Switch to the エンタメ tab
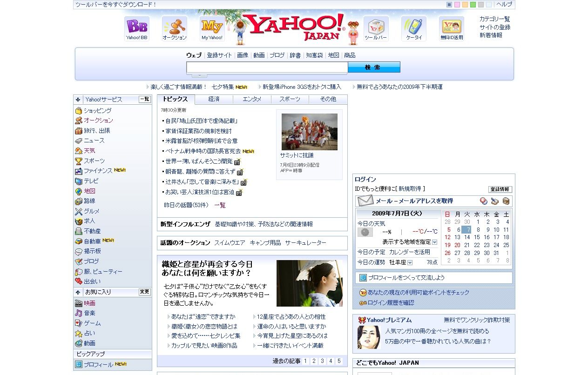 click(x=252, y=99)
